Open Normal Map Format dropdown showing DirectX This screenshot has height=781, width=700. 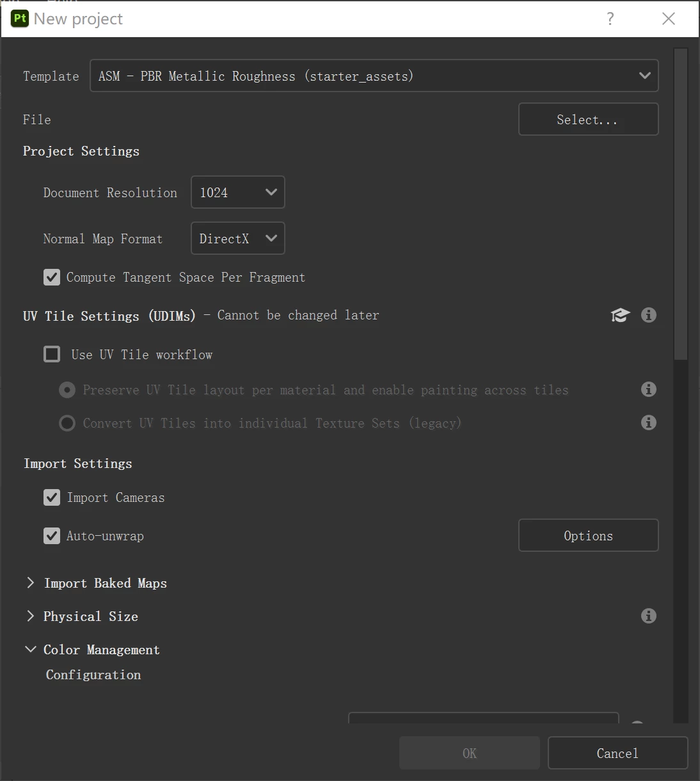coord(238,238)
